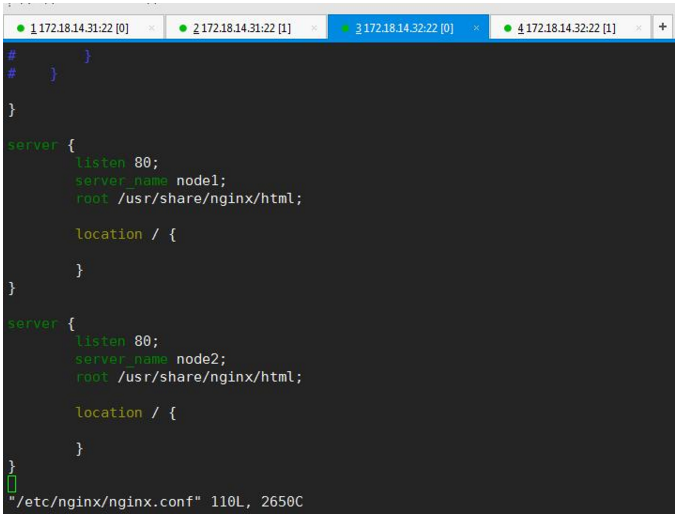The height and width of the screenshot is (517, 695).
Task: Close tab 4 172.18.14.32:22 [1]
Action: pos(639,28)
